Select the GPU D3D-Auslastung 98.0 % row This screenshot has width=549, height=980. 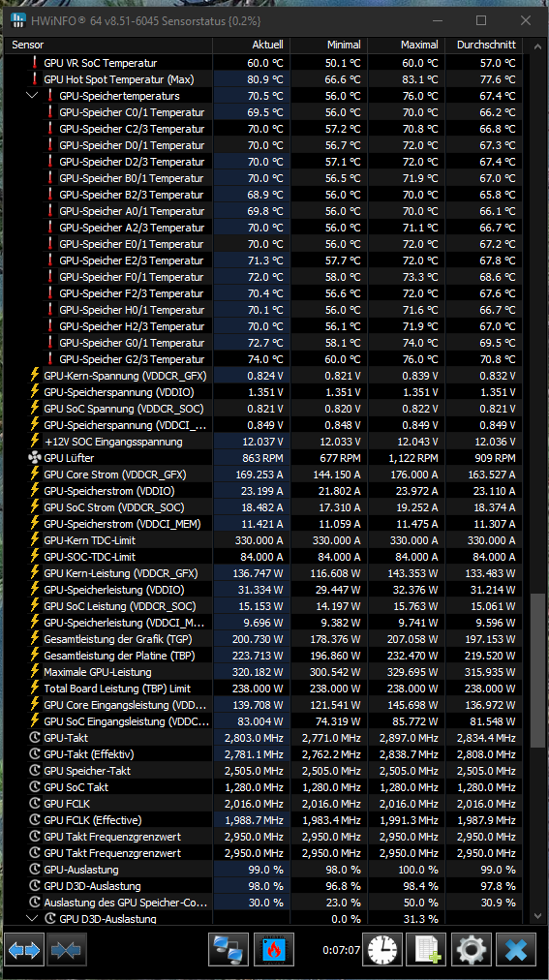coord(263,886)
